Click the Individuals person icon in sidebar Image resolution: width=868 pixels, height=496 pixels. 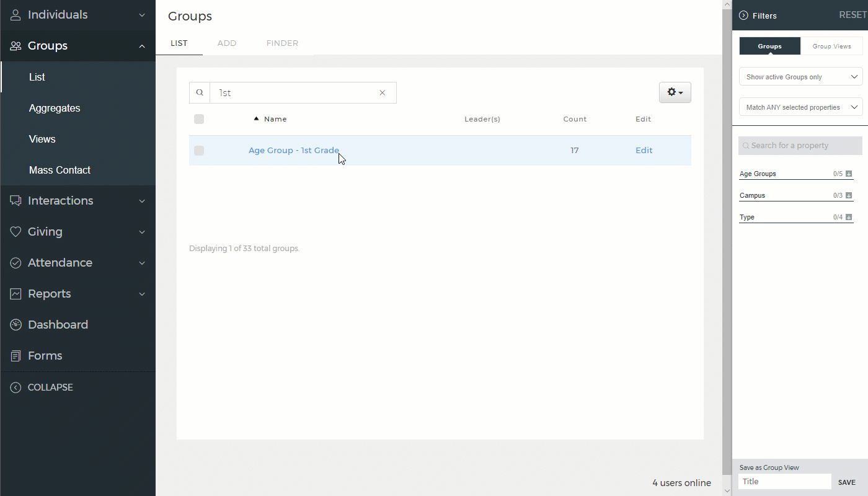[x=16, y=15]
